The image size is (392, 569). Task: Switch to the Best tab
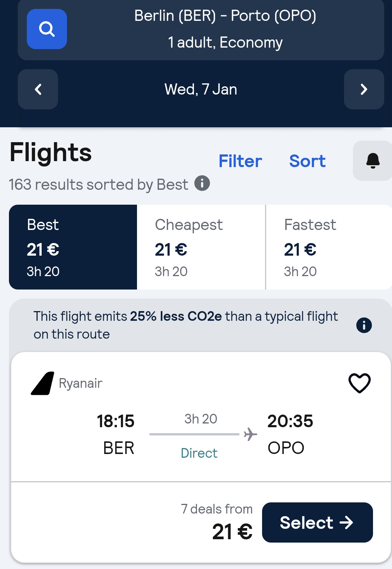(x=73, y=247)
